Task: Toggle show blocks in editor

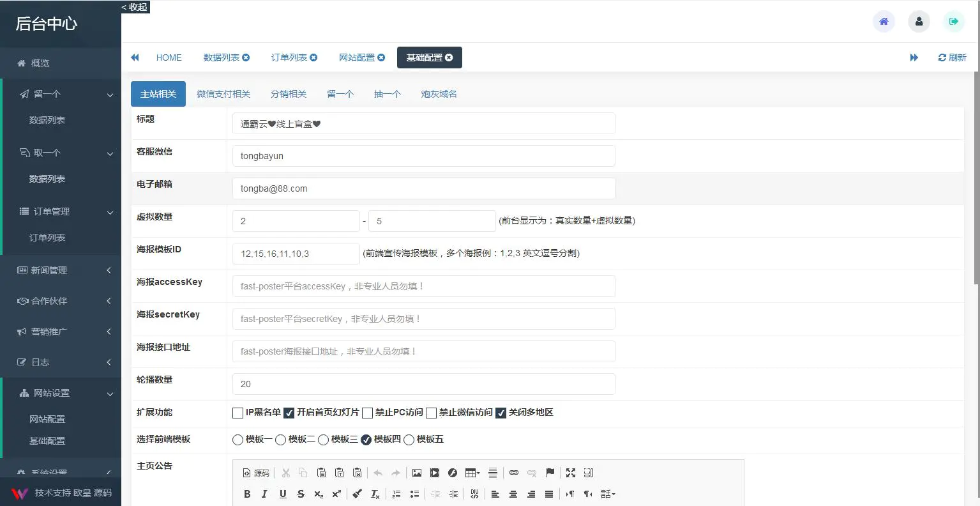Action: [589, 473]
